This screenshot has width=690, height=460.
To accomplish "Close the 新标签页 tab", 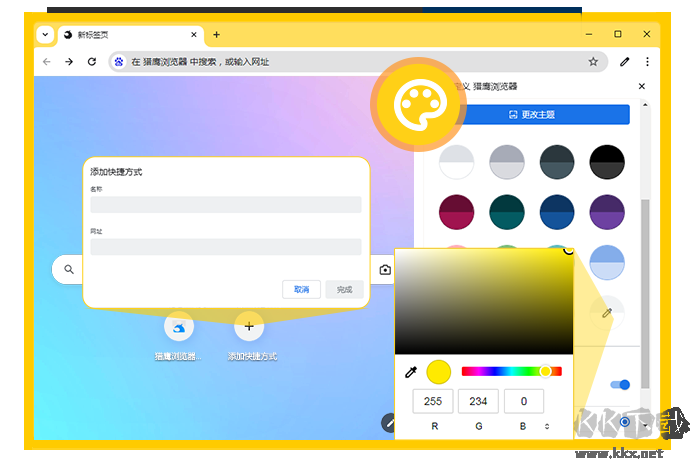I will click(194, 35).
